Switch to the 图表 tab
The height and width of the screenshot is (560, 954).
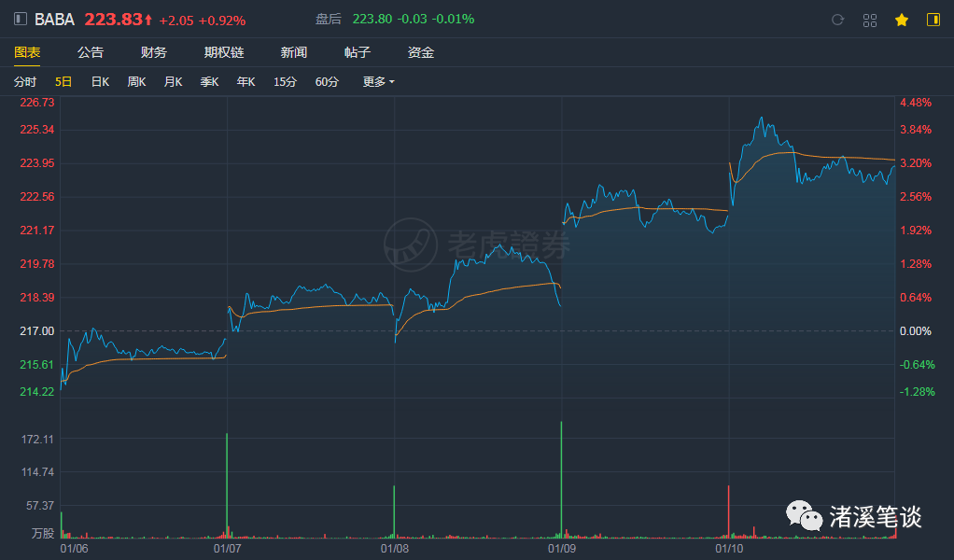click(x=27, y=52)
